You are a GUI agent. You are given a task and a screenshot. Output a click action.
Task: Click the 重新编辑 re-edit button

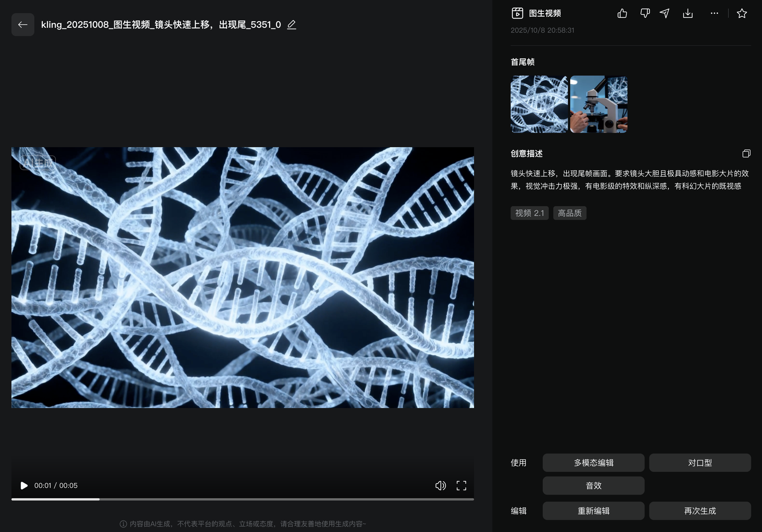(593, 511)
